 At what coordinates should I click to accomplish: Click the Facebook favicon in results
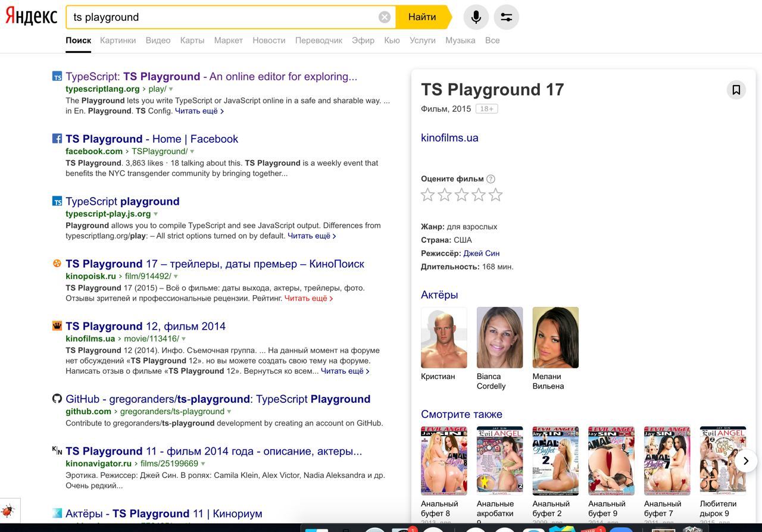pyautogui.click(x=57, y=139)
